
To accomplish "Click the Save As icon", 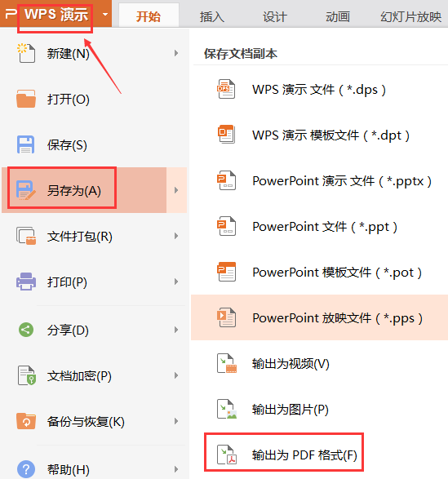I will pos(25,190).
